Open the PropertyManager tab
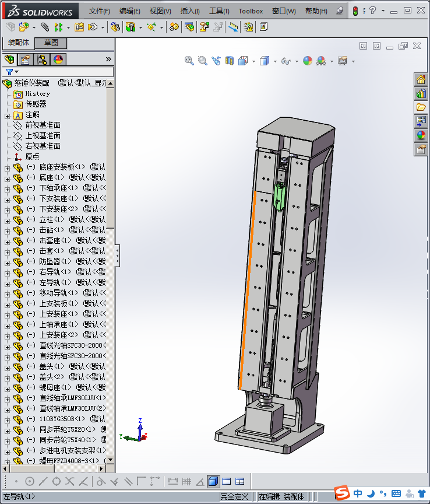This screenshot has width=430, height=504. (26, 59)
